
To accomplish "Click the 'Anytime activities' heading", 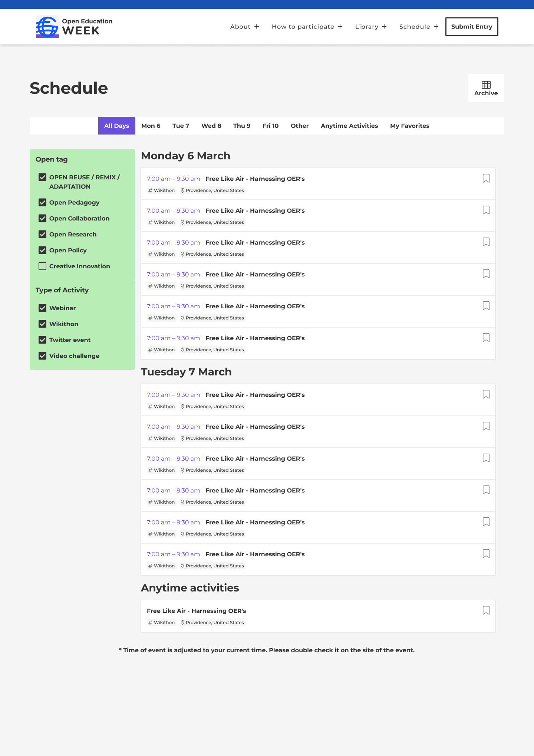I will [190, 588].
